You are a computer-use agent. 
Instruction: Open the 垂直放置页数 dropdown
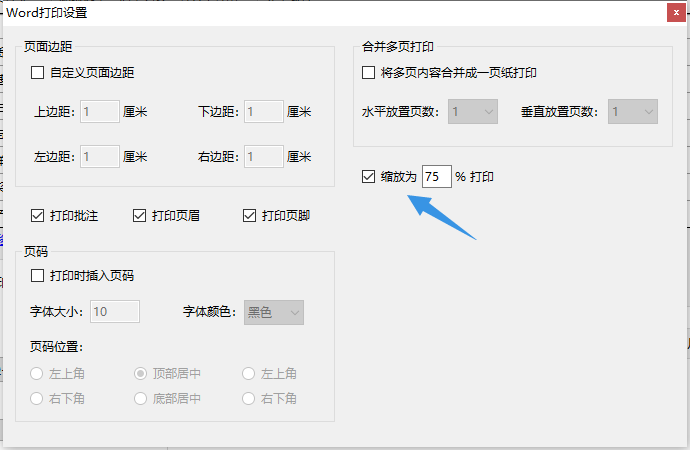tap(633, 112)
